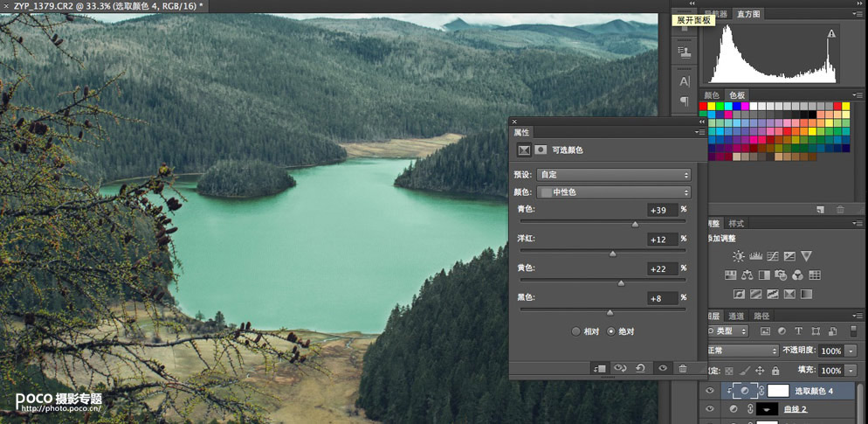The width and height of the screenshot is (868, 424).
Task: Switch to the 颜色 Color tab
Action: click(712, 95)
